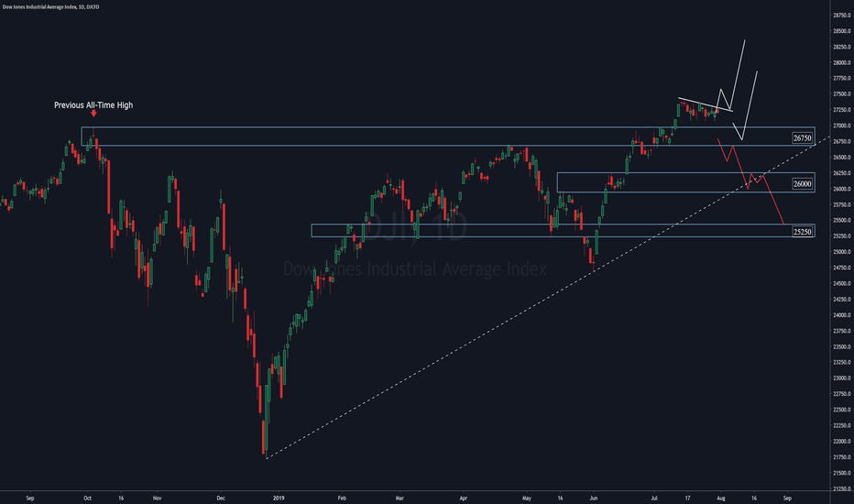Click the 27000.0 price axis label
Image resolution: width=854 pixels, height=504 pixels.
click(x=841, y=126)
